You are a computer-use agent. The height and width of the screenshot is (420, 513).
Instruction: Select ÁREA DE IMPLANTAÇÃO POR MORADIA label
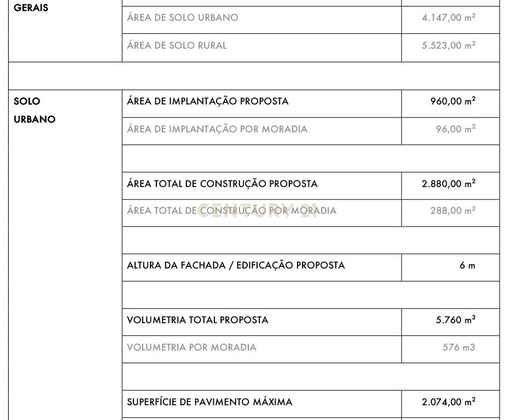217,129
